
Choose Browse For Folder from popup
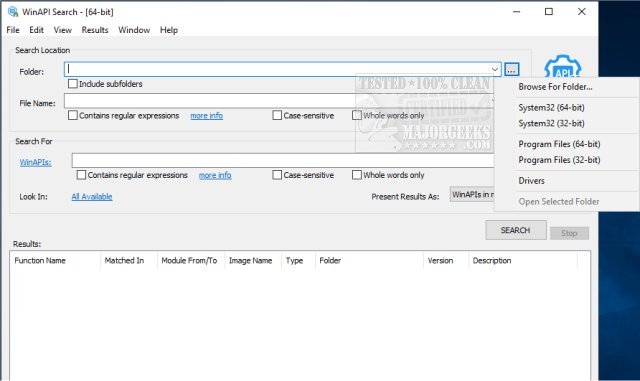(x=555, y=87)
